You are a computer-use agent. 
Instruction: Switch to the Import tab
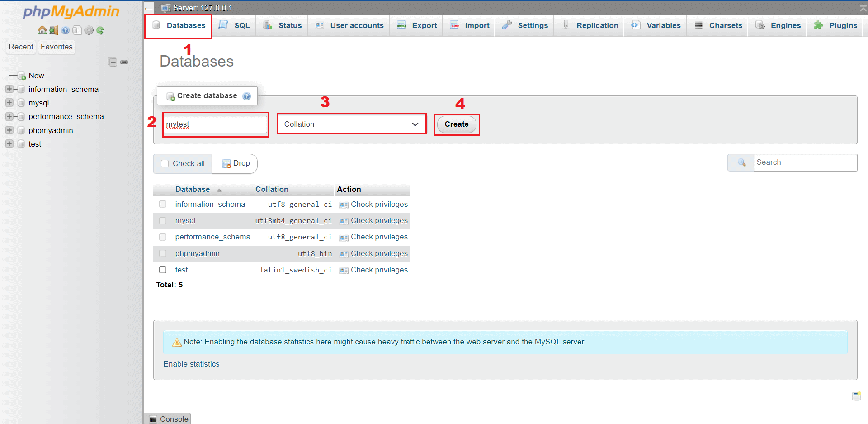click(x=469, y=25)
